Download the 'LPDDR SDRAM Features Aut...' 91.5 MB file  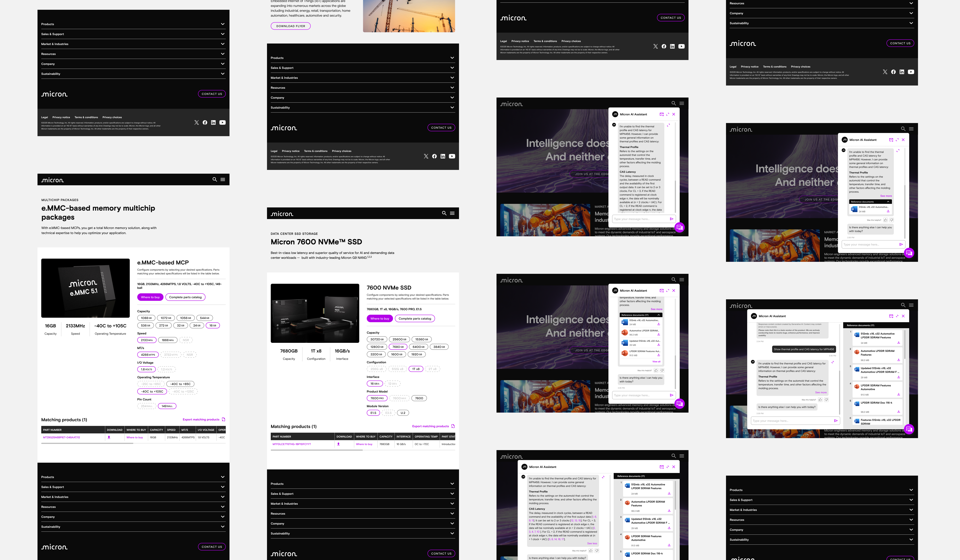coord(659,355)
